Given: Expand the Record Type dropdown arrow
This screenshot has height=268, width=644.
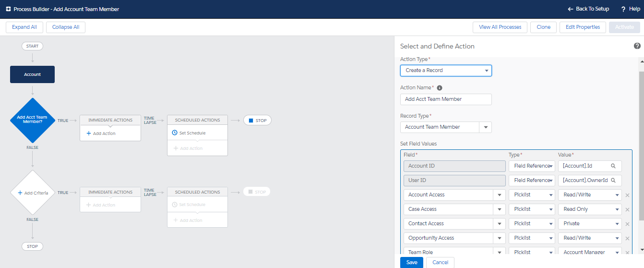Looking at the screenshot, I should tap(486, 127).
